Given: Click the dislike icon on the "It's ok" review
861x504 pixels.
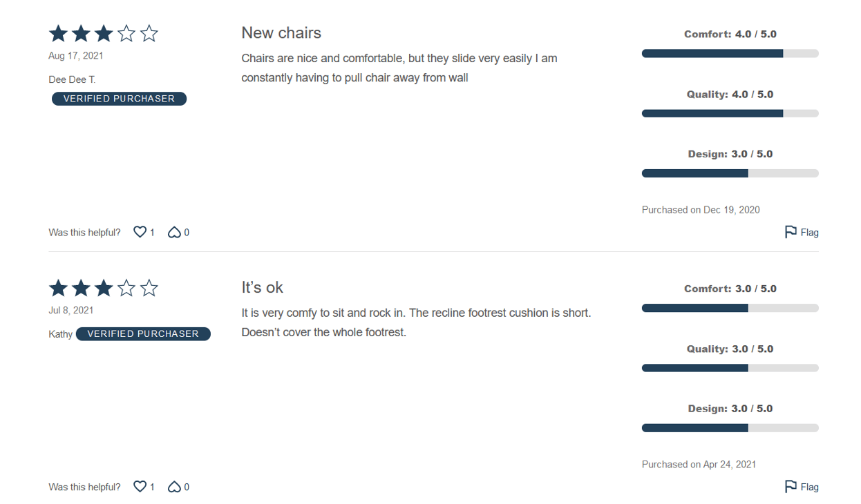Looking at the screenshot, I should 175,487.
